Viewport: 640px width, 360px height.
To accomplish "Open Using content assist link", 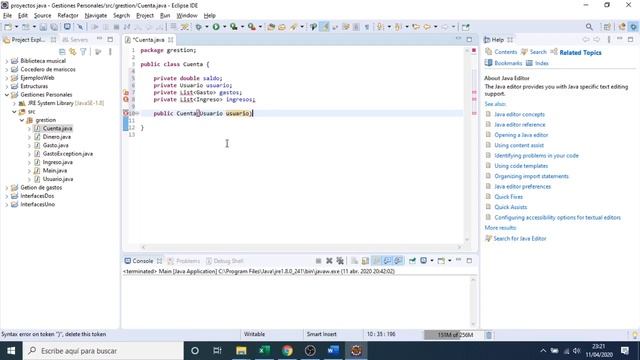I will (x=519, y=145).
